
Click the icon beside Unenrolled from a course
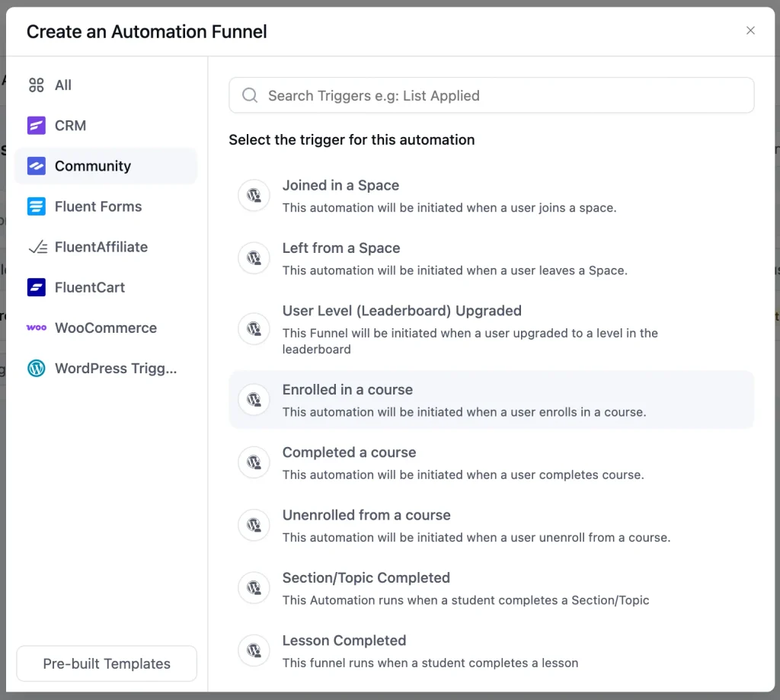[x=254, y=525]
